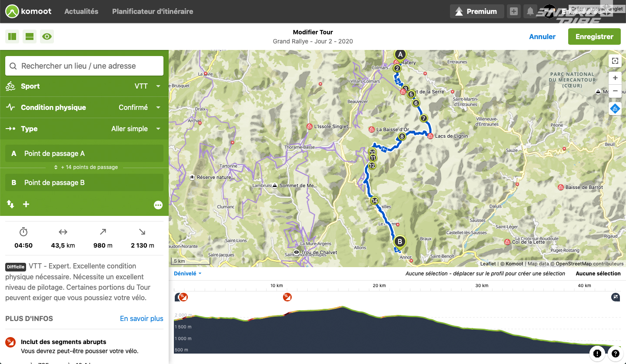The height and width of the screenshot is (364, 626).
Task: Click the Enregistrer button
Action: [594, 36]
